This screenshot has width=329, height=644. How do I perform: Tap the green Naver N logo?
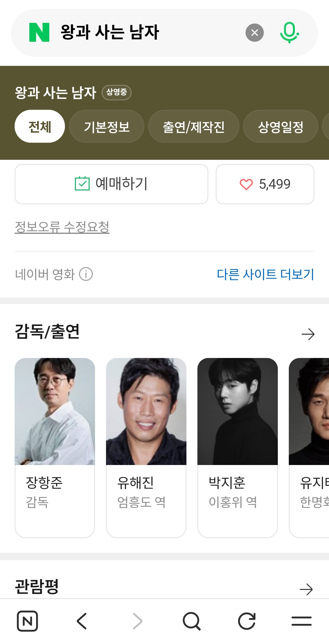coord(39,32)
